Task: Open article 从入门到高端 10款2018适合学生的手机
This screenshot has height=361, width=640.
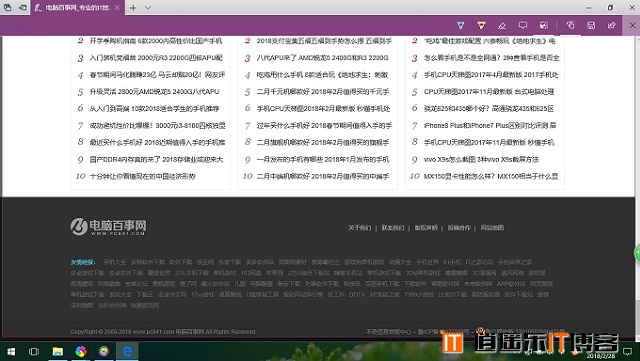Action: 154,109
